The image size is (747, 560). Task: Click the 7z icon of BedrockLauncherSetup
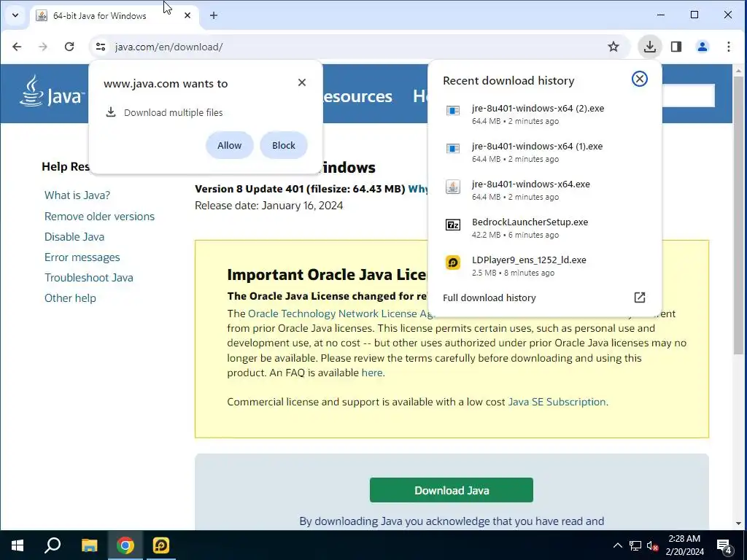[452, 225]
